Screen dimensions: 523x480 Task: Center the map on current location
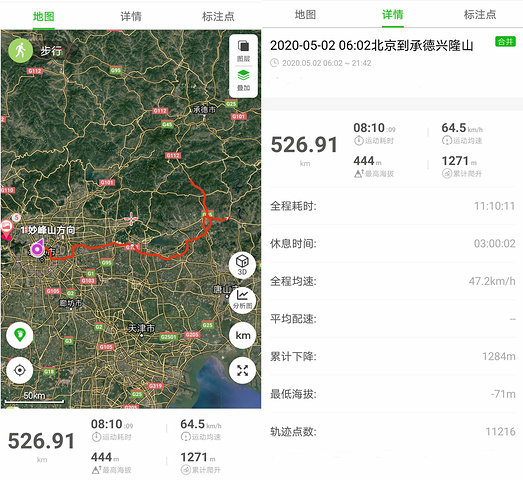tap(20, 370)
